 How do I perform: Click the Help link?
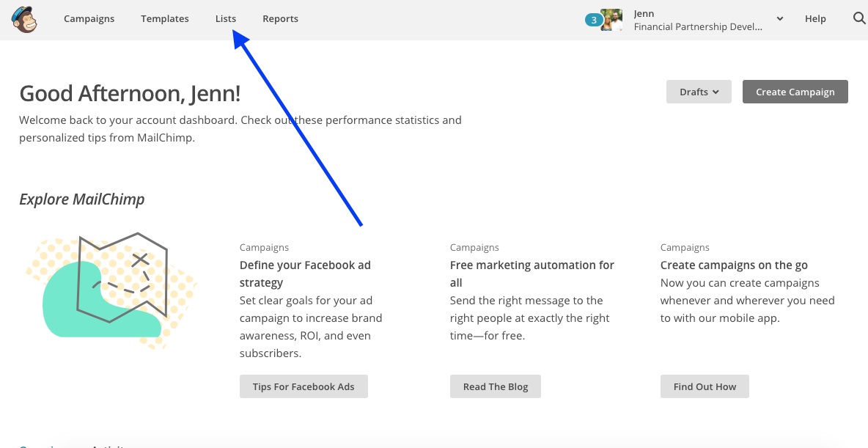(815, 18)
